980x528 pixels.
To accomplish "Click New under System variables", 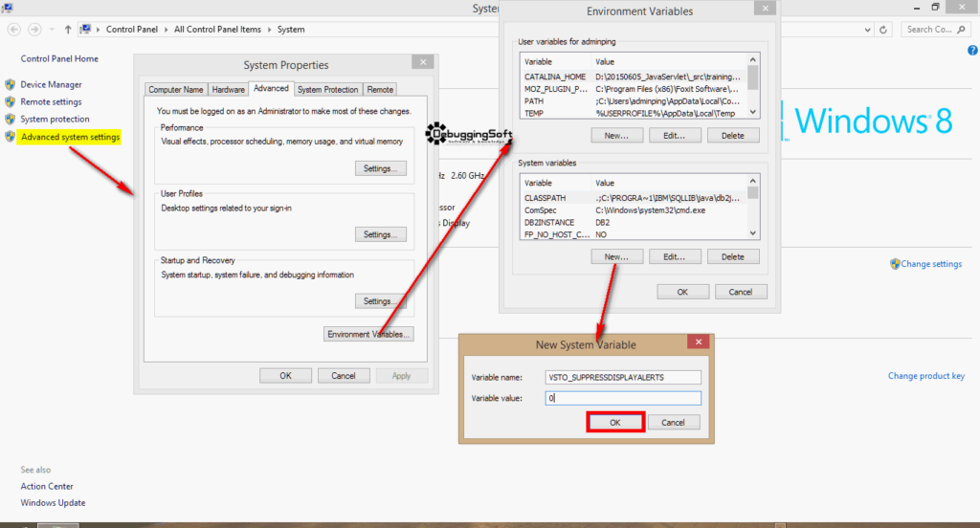I will coord(610,256).
